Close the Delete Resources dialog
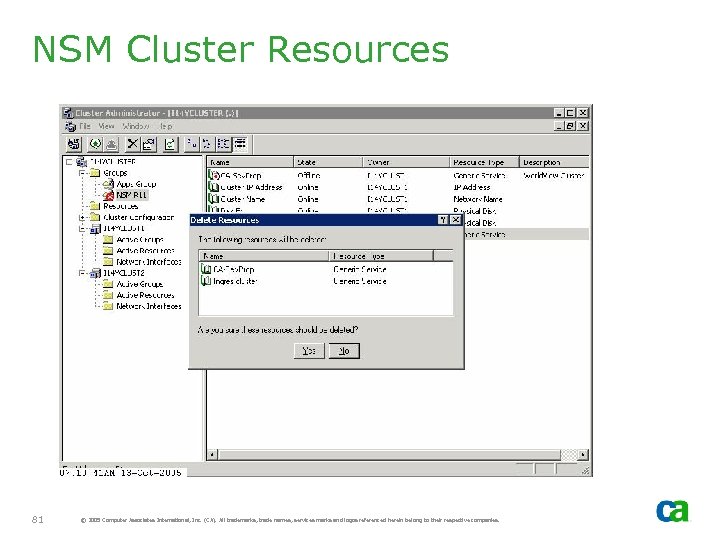The image size is (720, 540). tap(456, 220)
